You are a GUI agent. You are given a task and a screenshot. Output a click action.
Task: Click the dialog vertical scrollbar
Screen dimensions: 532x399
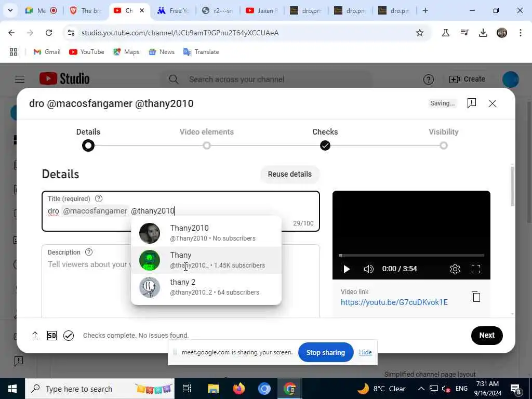pyautogui.click(x=512, y=187)
